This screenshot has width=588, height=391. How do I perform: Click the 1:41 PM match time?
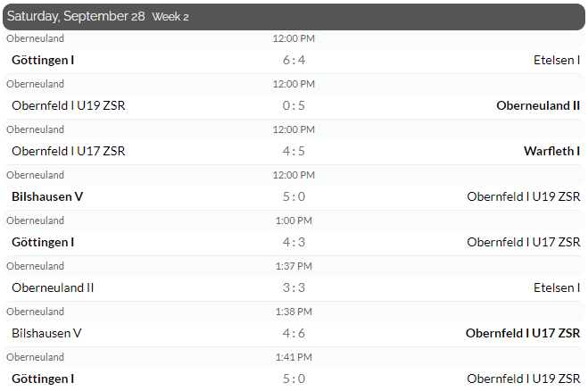294,357
